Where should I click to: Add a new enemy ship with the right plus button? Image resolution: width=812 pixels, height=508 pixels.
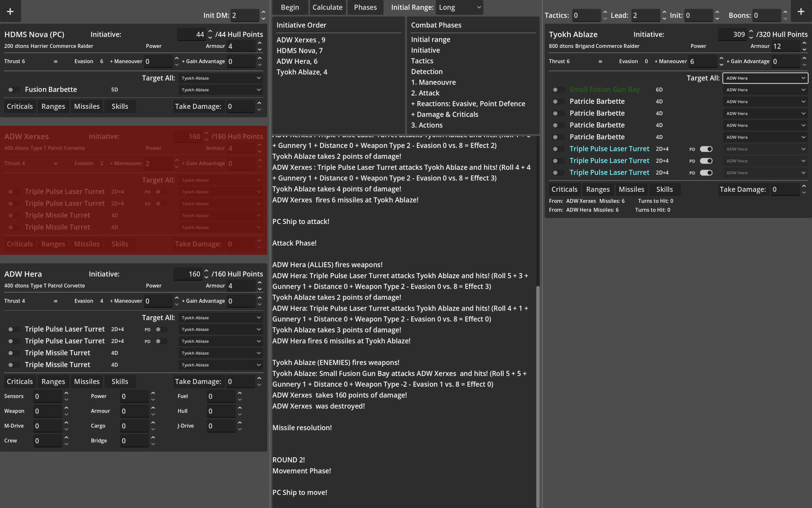pos(801,11)
